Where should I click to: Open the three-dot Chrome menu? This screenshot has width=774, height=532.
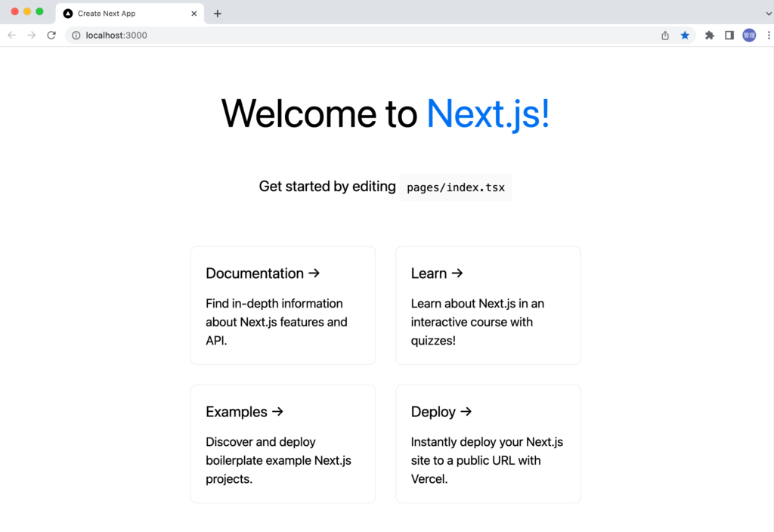tap(769, 35)
